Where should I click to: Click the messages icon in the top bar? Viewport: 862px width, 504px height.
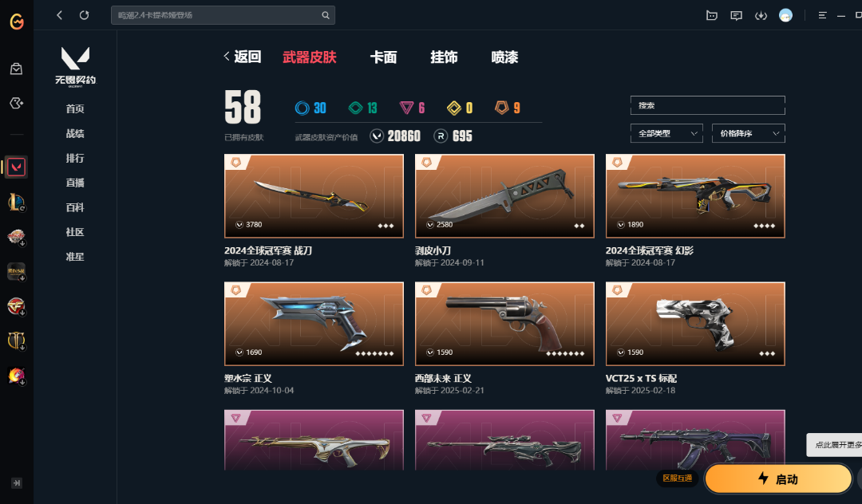coord(736,15)
